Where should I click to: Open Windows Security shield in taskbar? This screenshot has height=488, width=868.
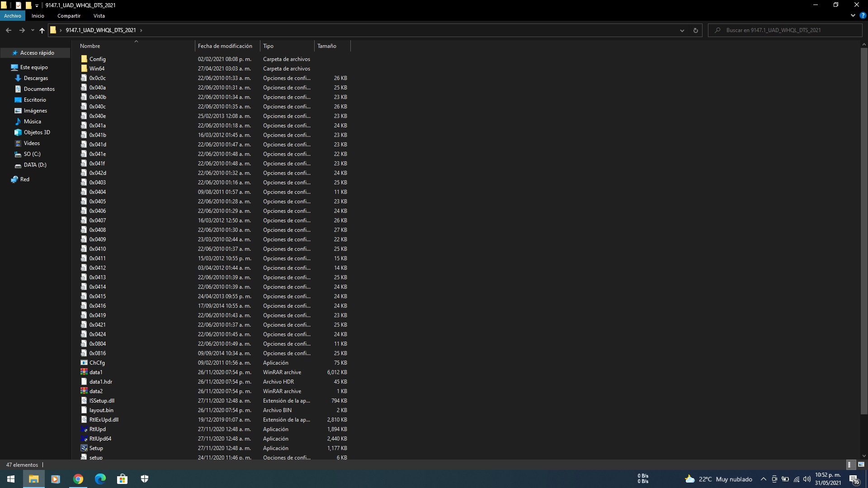pyautogui.click(x=145, y=479)
